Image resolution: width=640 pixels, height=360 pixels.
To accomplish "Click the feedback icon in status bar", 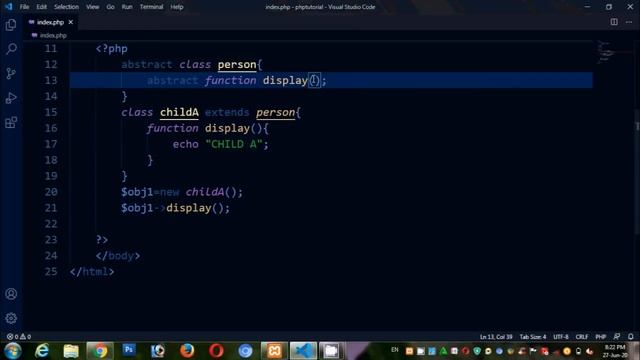I will point(617,337).
